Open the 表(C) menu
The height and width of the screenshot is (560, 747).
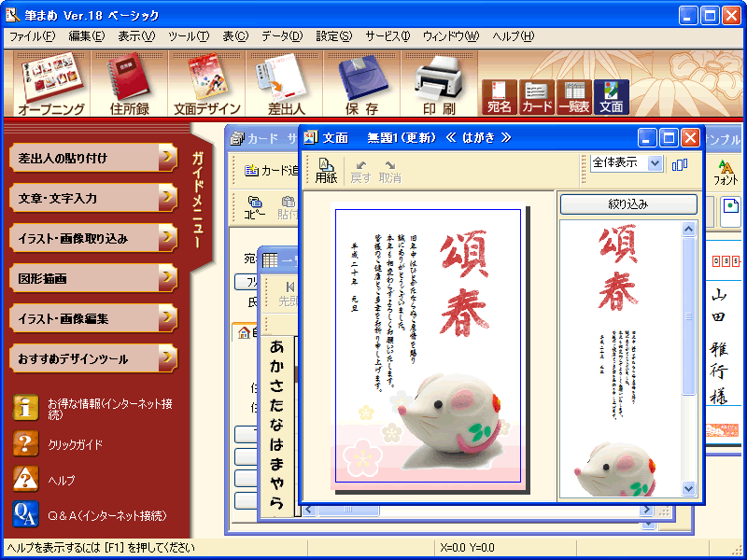(235, 36)
